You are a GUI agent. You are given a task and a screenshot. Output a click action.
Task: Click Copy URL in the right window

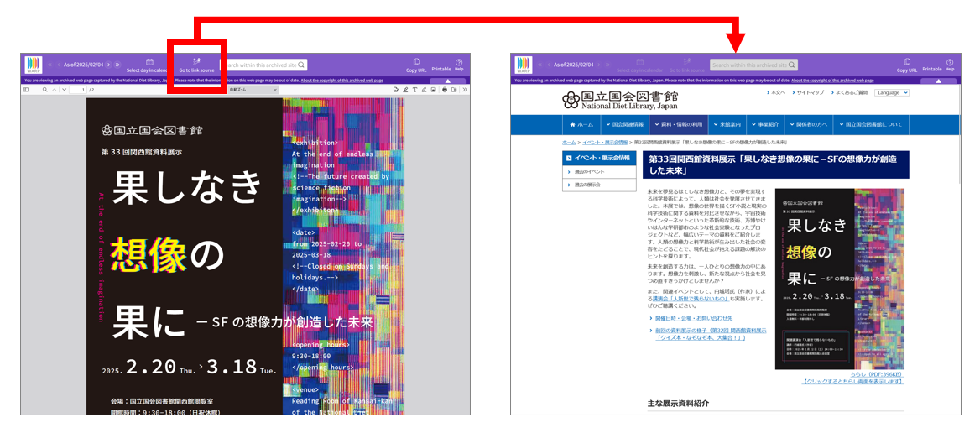click(906, 65)
